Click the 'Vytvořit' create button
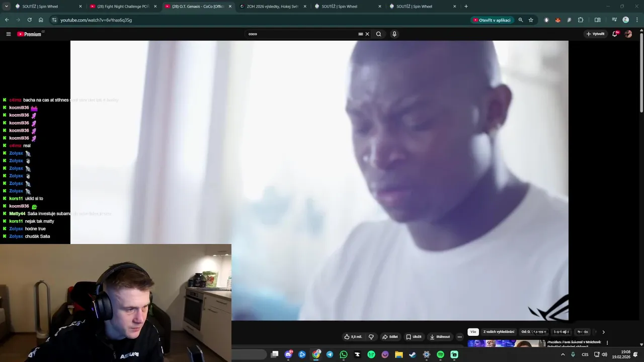644x362 pixels. pos(596,34)
